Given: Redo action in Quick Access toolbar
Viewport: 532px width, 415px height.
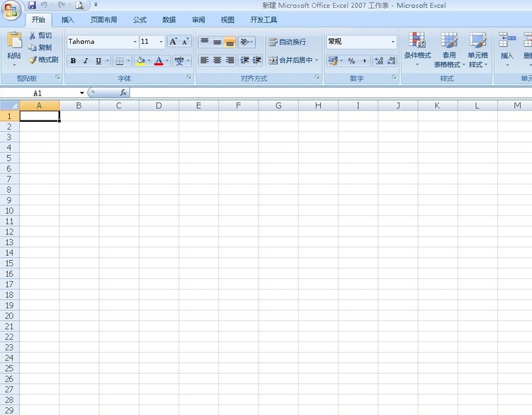Looking at the screenshot, I should (x=62, y=5).
